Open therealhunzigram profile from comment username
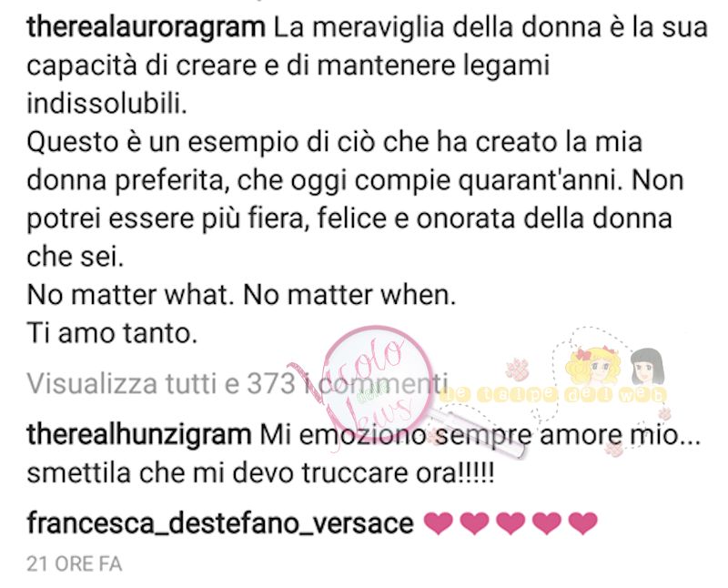 point(139,436)
